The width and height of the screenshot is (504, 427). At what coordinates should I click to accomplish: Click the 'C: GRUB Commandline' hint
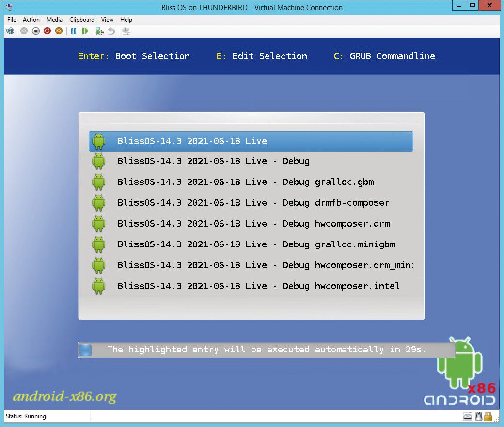tap(384, 56)
